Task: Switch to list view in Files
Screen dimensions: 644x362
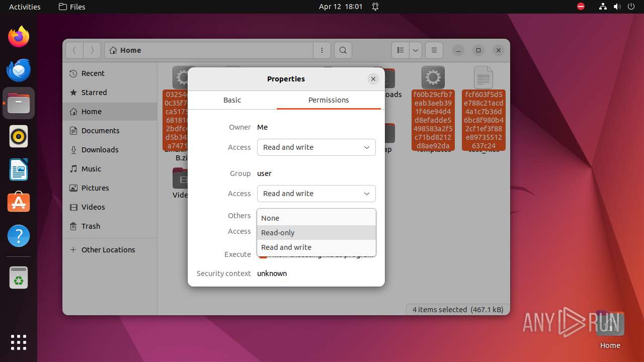Action: click(x=400, y=50)
